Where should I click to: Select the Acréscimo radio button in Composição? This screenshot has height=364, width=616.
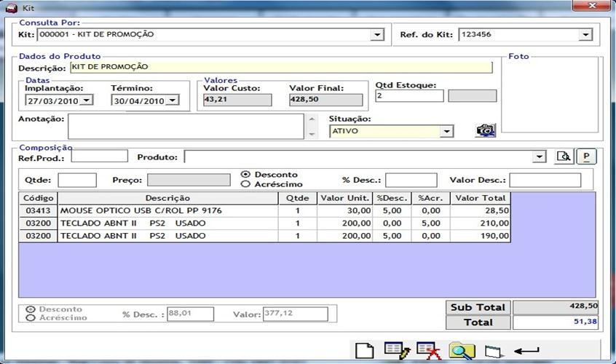coord(245,183)
